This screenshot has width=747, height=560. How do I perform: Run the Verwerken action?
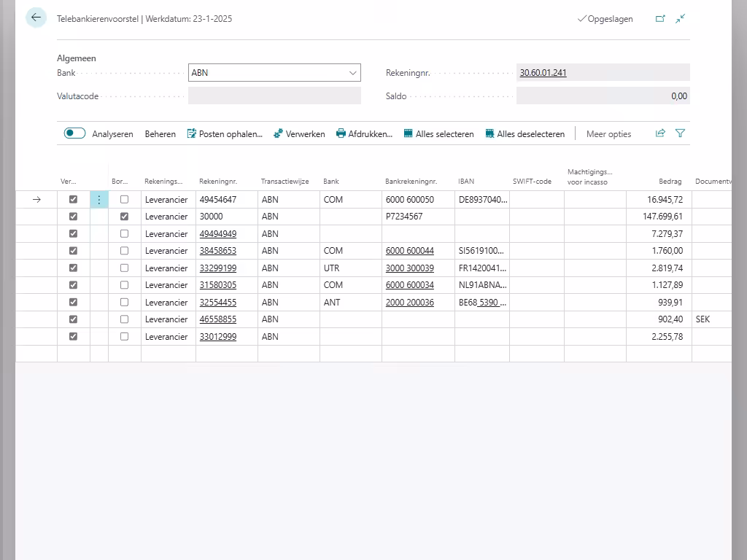tap(299, 134)
